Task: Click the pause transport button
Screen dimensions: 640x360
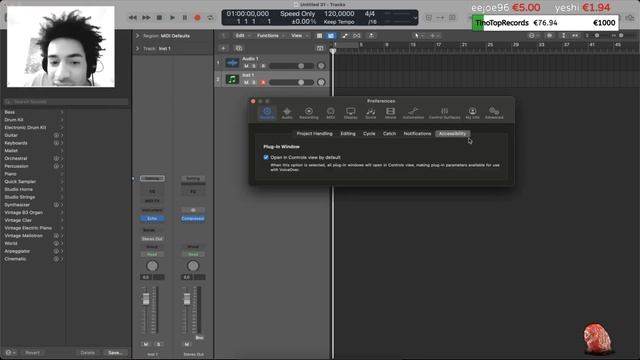Action: click(184, 18)
